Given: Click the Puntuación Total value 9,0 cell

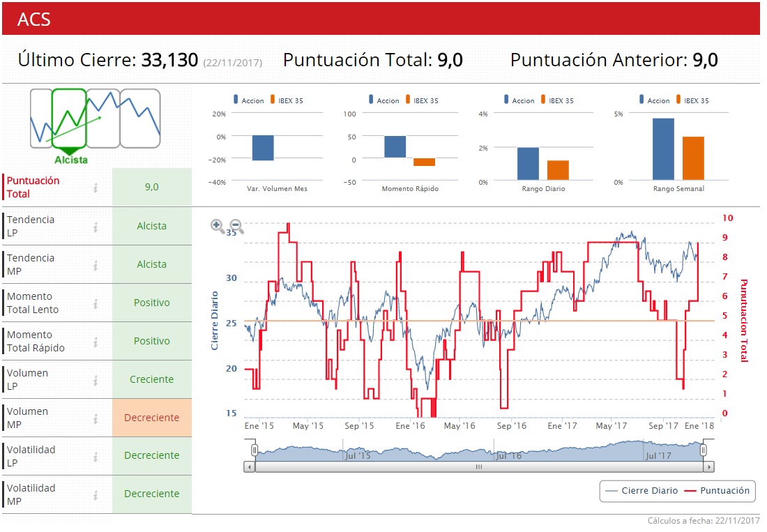Looking at the screenshot, I should (x=151, y=187).
